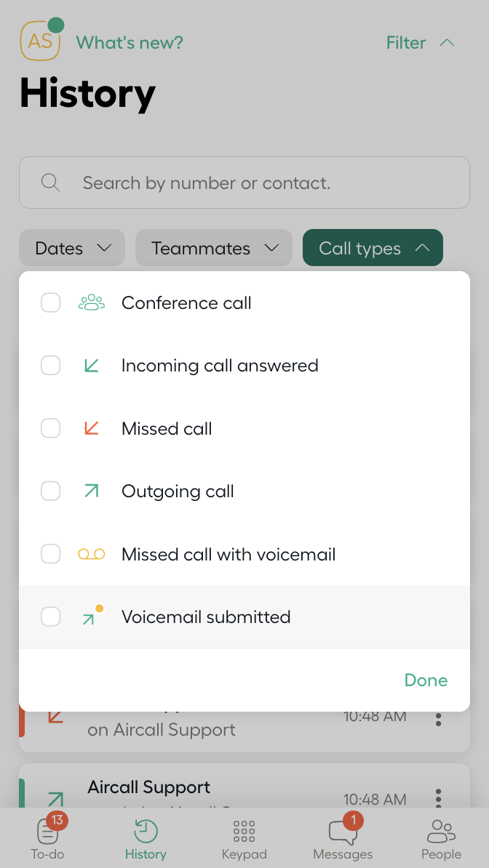
Task: Open the What's new? link
Action: pyautogui.click(x=130, y=43)
